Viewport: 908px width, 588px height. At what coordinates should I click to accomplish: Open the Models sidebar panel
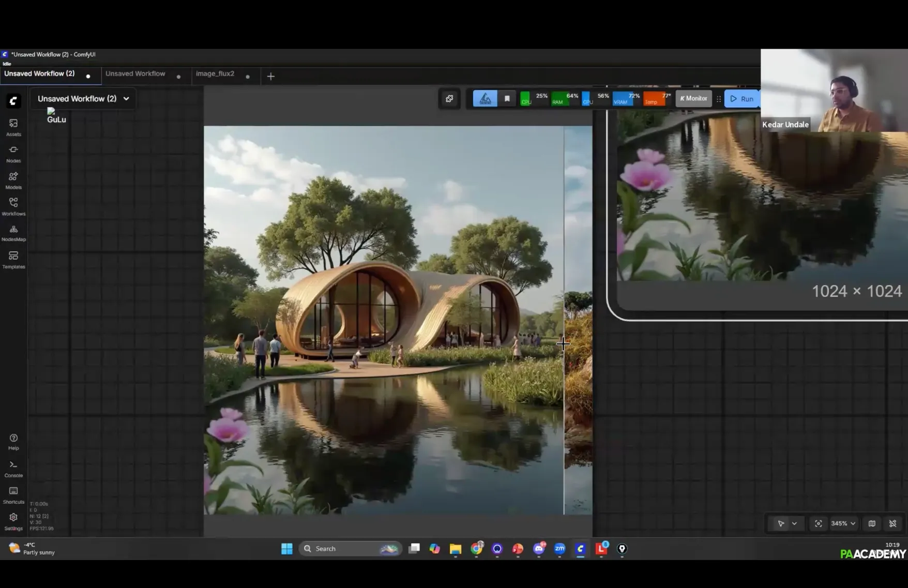13,180
